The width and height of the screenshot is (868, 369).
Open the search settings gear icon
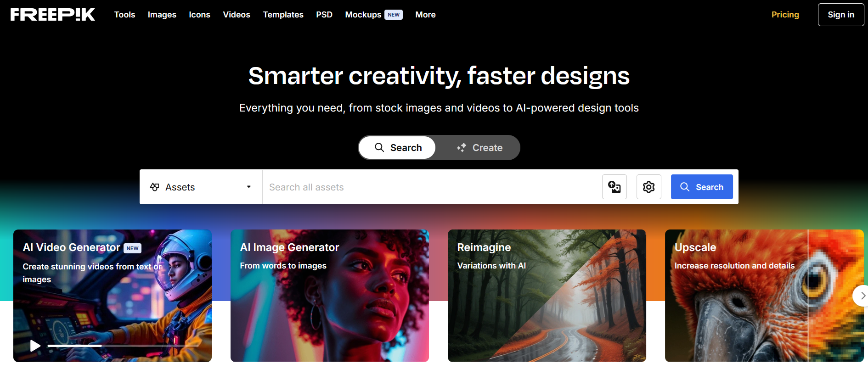(649, 187)
